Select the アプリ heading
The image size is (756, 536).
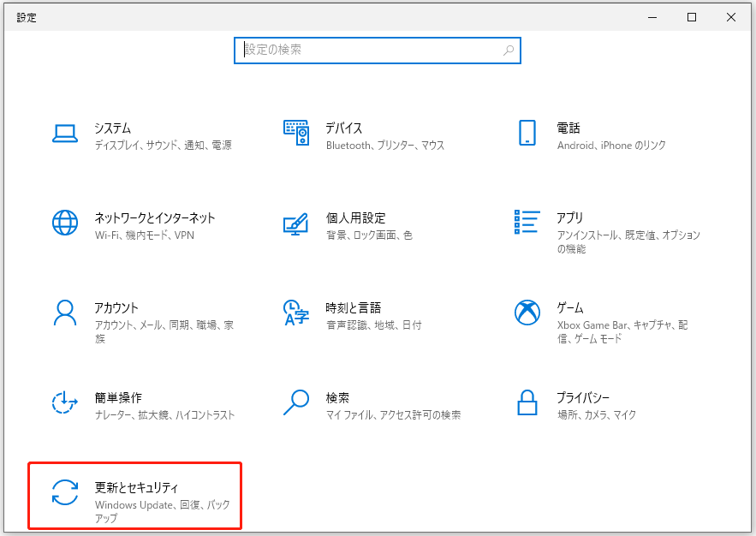570,217
